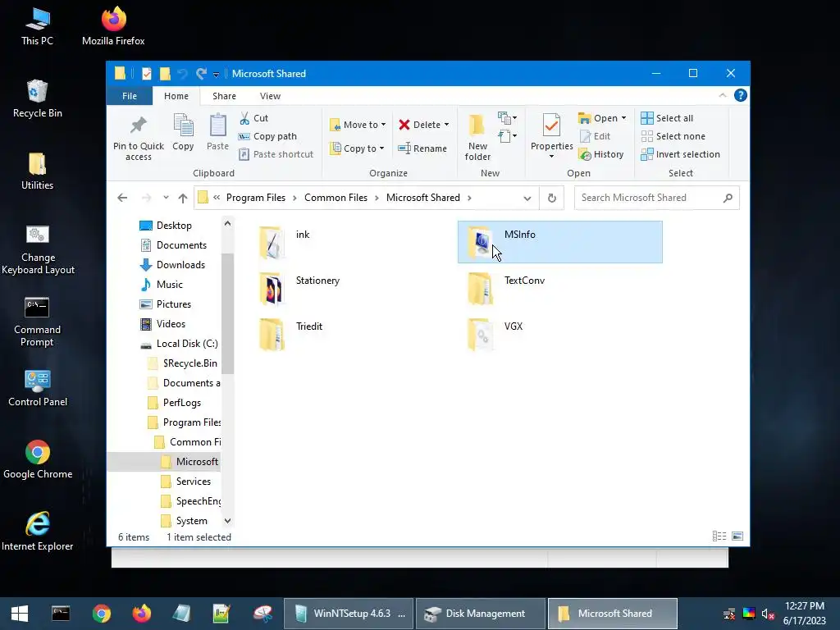
Task: Switch to Details view layout
Action: [x=719, y=536]
